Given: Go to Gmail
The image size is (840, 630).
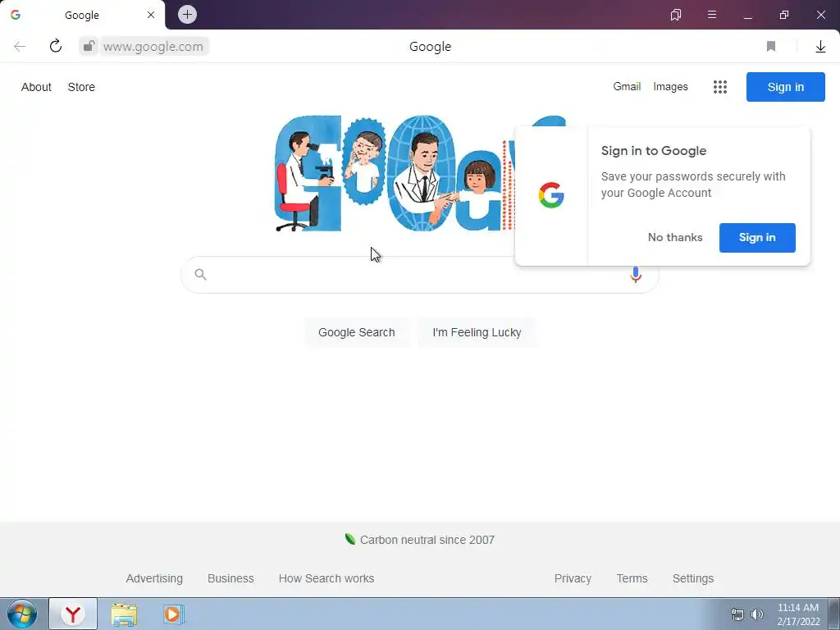Looking at the screenshot, I should tap(627, 87).
